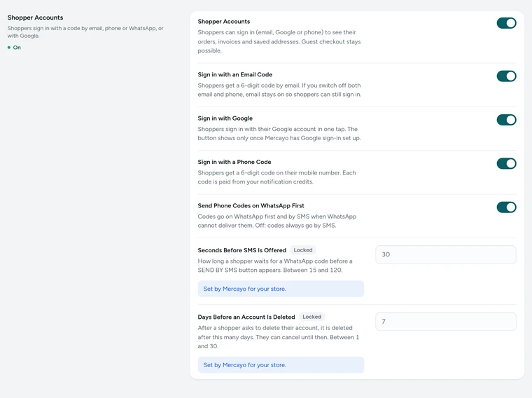Viewport: 532px width, 398px height.
Task: Click the Seconds Before SMS Is Offered field
Action: coord(445,254)
